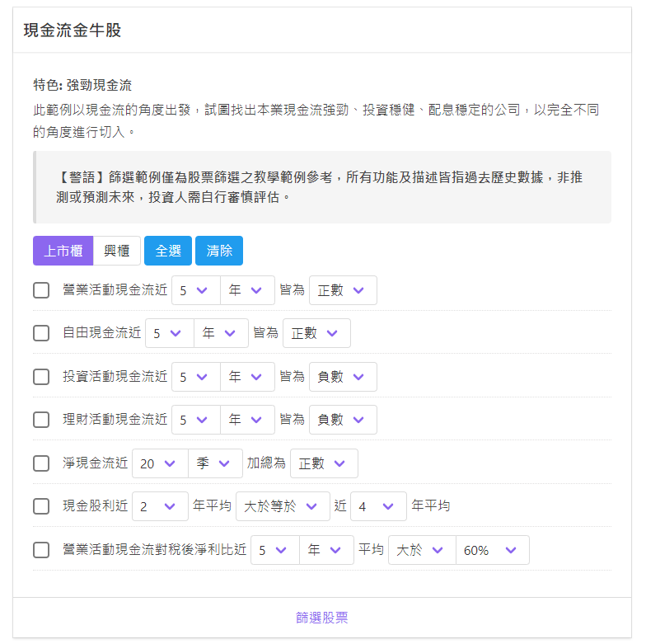Screen dimensions: 646x644
Task: Open 正數 dropdown in 營業活動現金流 row
Action: (x=343, y=290)
